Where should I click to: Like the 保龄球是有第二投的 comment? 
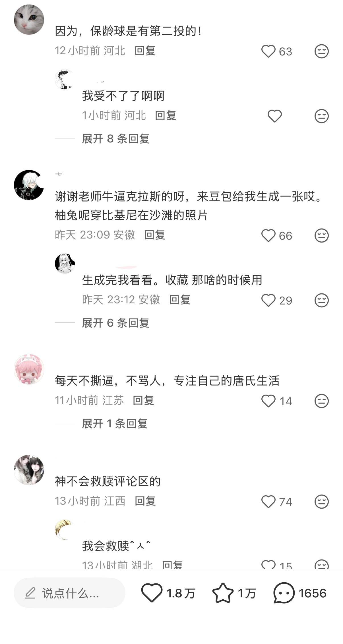pos(268,51)
